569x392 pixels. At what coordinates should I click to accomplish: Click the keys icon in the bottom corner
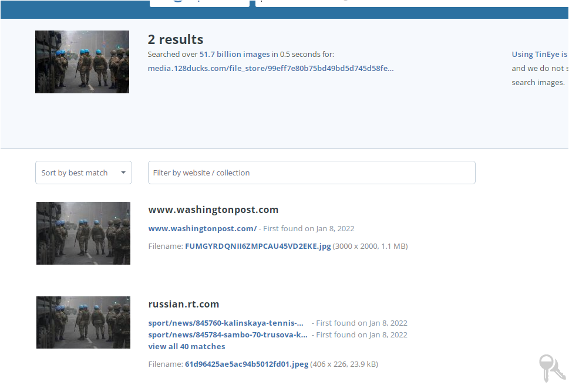click(x=552, y=368)
